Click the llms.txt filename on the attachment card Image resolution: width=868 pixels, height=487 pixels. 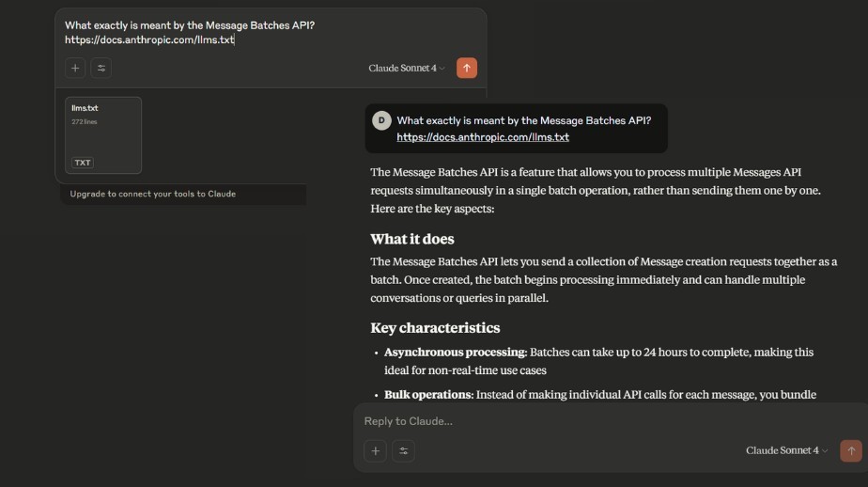[85, 108]
